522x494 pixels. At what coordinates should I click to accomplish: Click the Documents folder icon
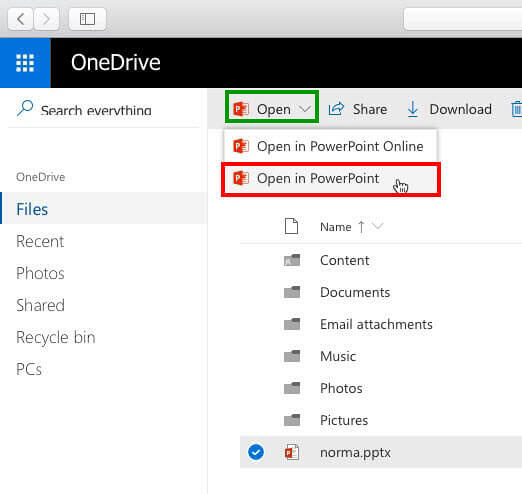click(x=292, y=292)
